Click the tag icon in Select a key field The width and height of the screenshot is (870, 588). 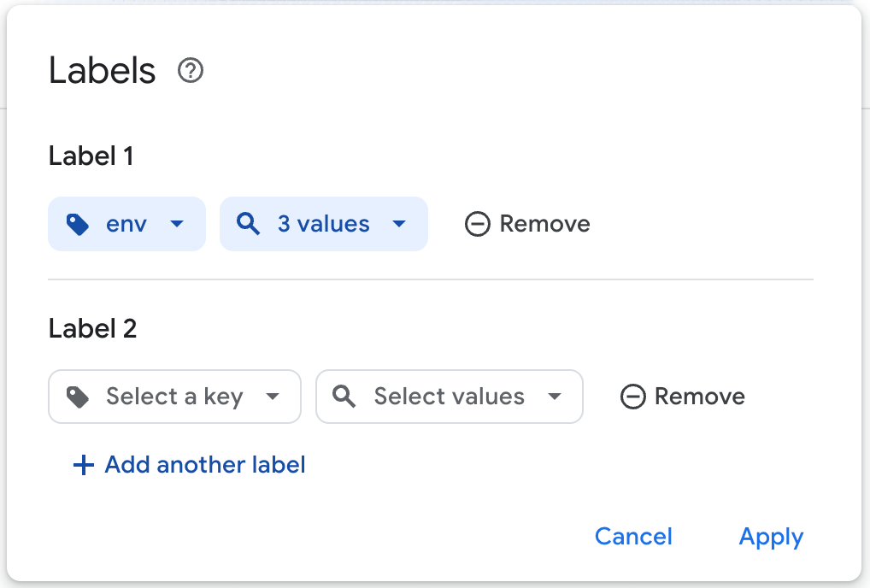coord(77,397)
